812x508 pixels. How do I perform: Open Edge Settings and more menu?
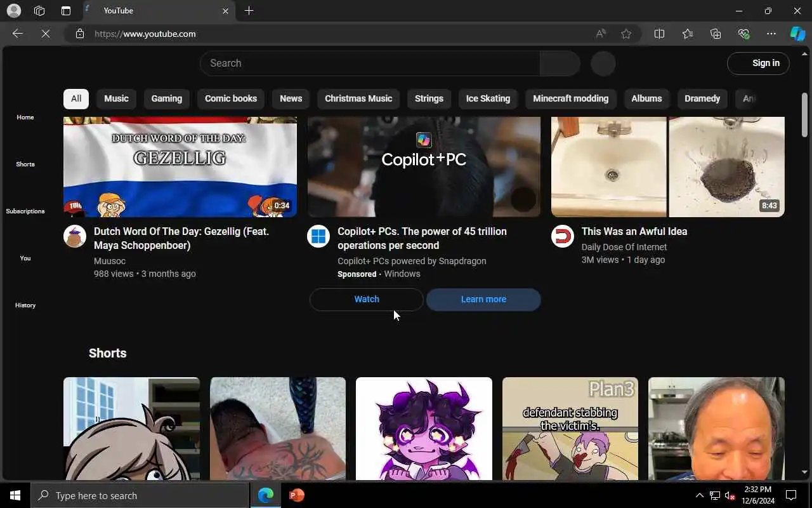(771, 34)
